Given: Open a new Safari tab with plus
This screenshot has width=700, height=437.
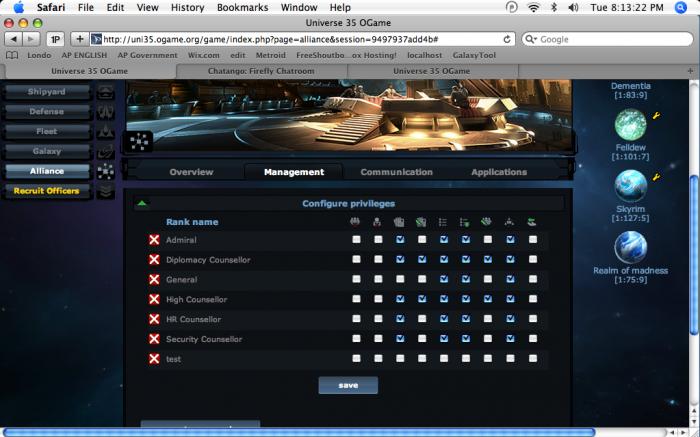Looking at the screenshot, I should click(x=690, y=71).
